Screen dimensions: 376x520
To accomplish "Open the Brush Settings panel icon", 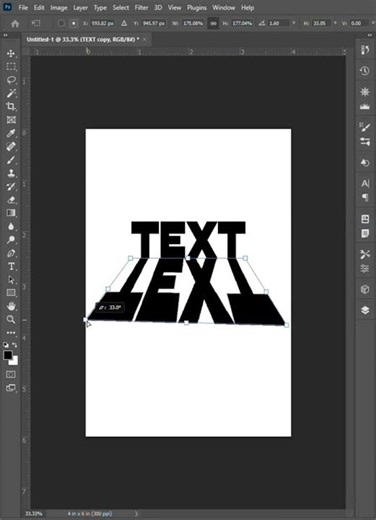I will pos(365,127).
